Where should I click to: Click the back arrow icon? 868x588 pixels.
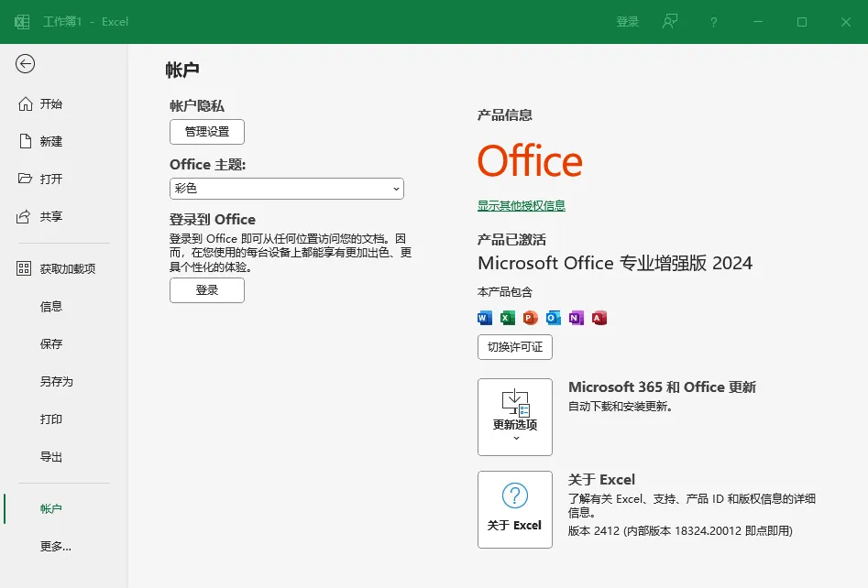[x=25, y=63]
